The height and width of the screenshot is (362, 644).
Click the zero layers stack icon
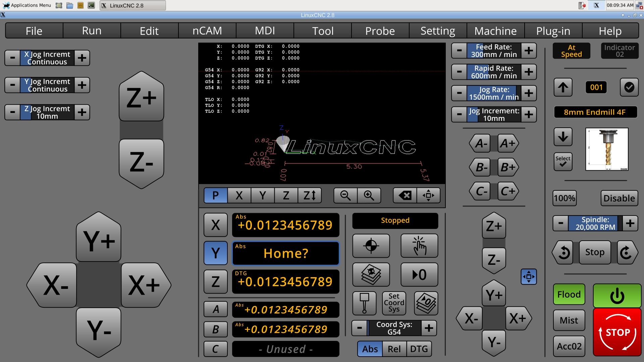426,303
